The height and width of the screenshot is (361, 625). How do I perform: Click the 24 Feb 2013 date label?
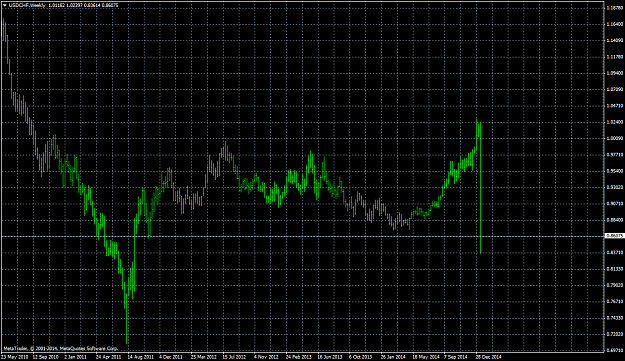[299, 357]
